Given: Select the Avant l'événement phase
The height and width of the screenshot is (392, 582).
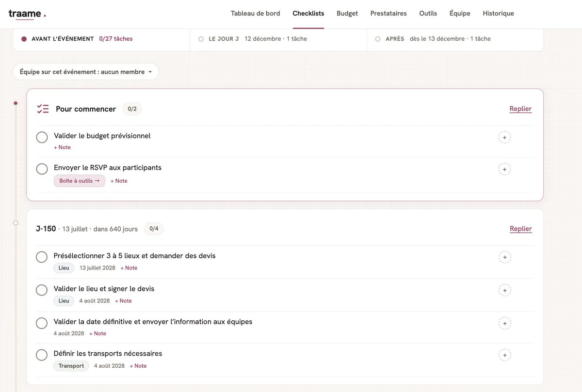Looking at the screenshot, I should tap(101, 39).
